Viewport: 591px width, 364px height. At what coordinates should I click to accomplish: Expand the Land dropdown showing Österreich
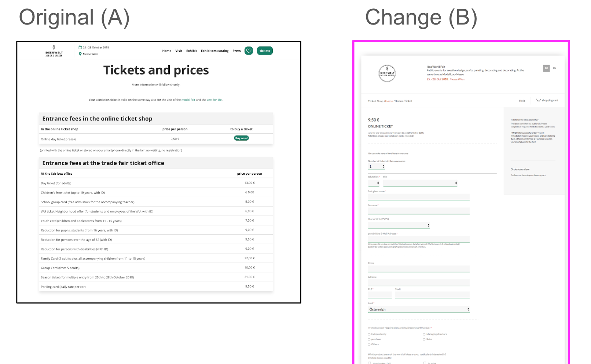[419, 309]
